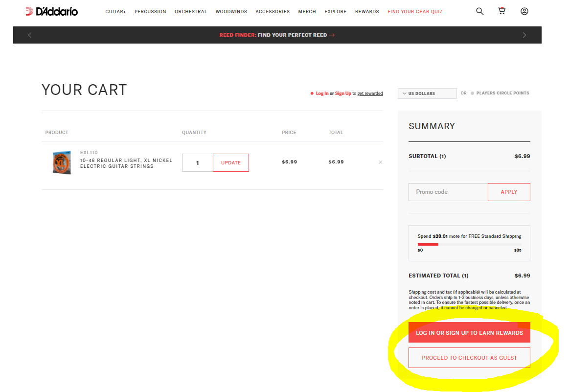Open the Guitar+ menu
Image resolution: width=569 pixels, height=392 pixels.
pos(116,12)
